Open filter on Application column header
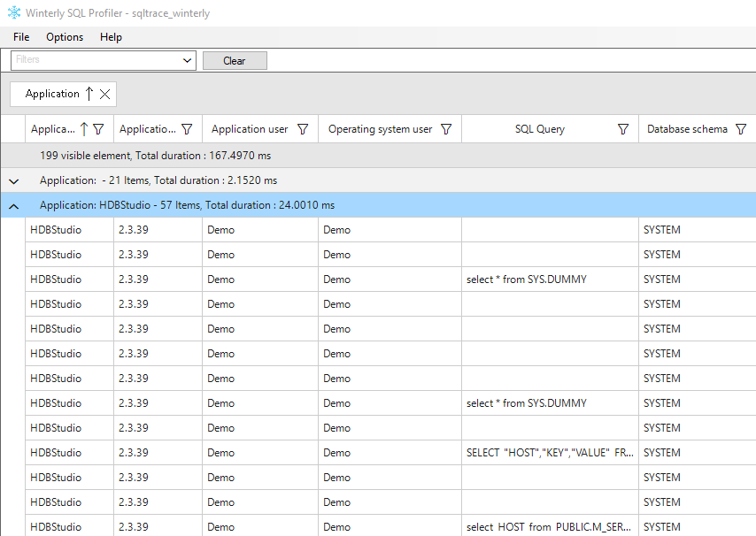 (98, 129)
